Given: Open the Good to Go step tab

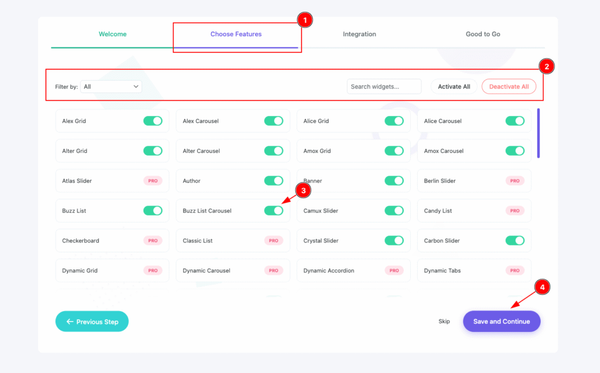Looking at the screenshot, I should tap(483, 34).
